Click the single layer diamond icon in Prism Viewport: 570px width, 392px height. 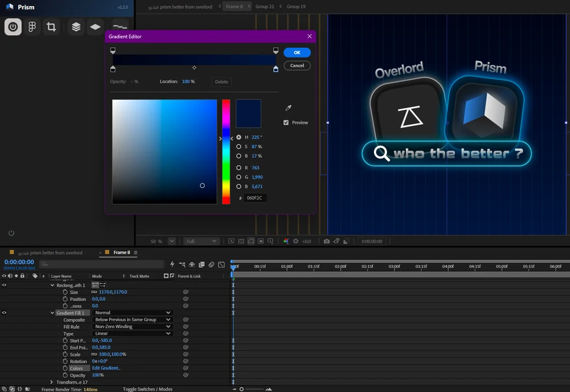point(95,27)
